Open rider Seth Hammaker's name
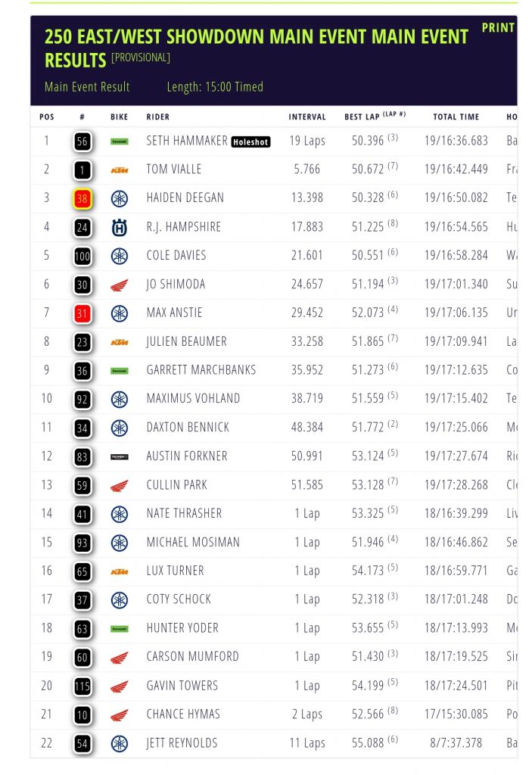Viewport: 532px width, 775px height. pos(187,141)
